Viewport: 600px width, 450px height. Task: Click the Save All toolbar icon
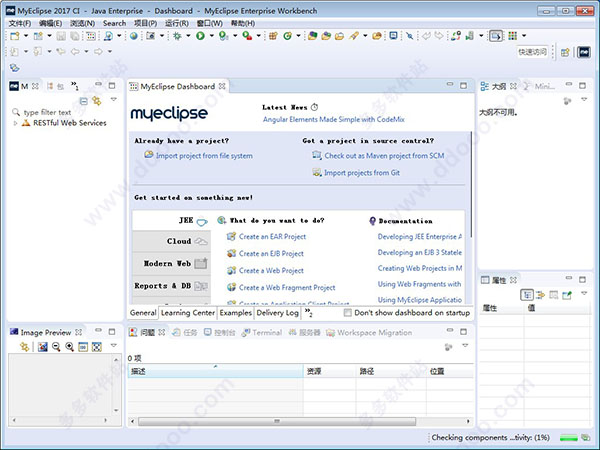point(75,36)
